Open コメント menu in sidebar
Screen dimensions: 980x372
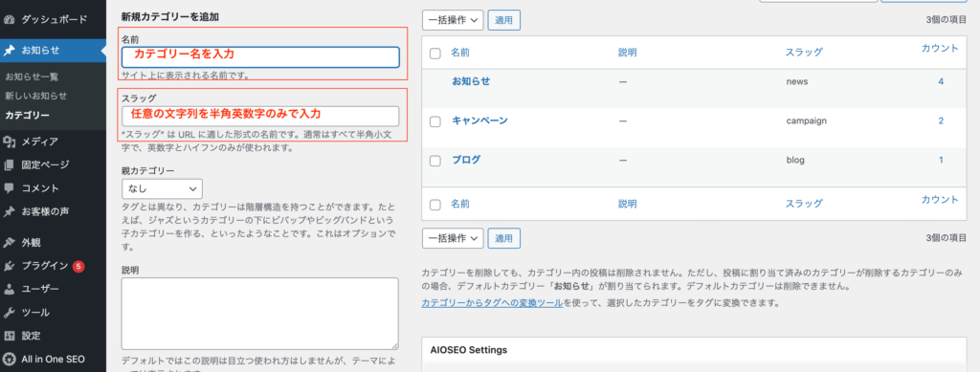point(40,188)
